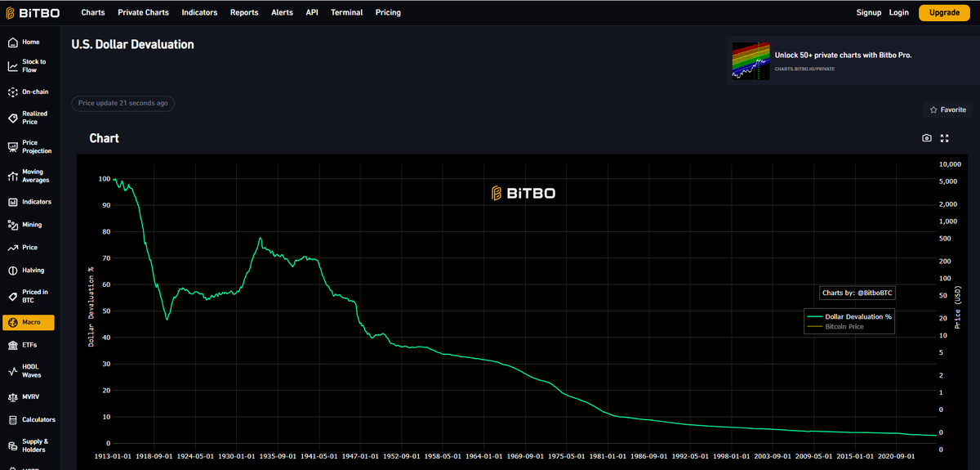This screenshot has height=470, width=980.
Task: Click the Login link
Action: (x=899, y=12)
